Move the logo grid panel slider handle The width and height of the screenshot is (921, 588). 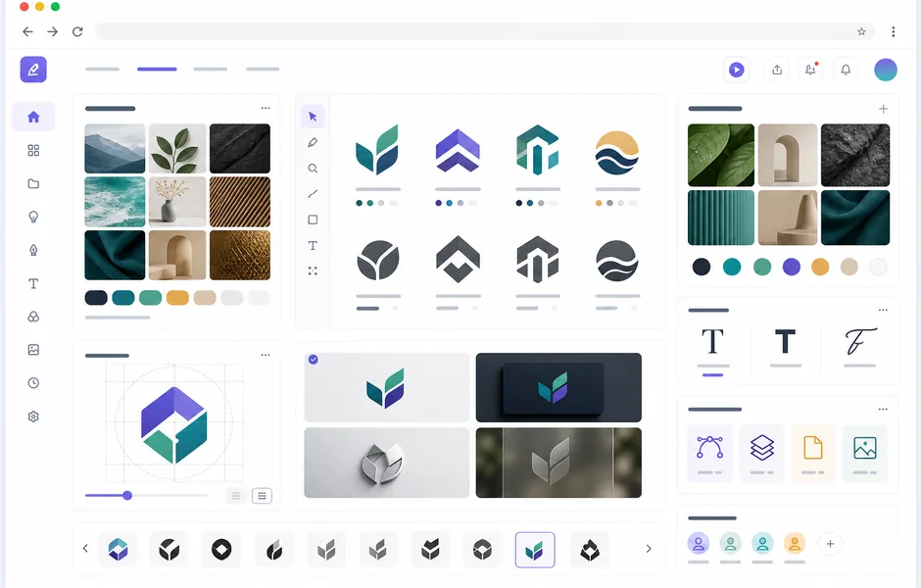click(127, 495)
